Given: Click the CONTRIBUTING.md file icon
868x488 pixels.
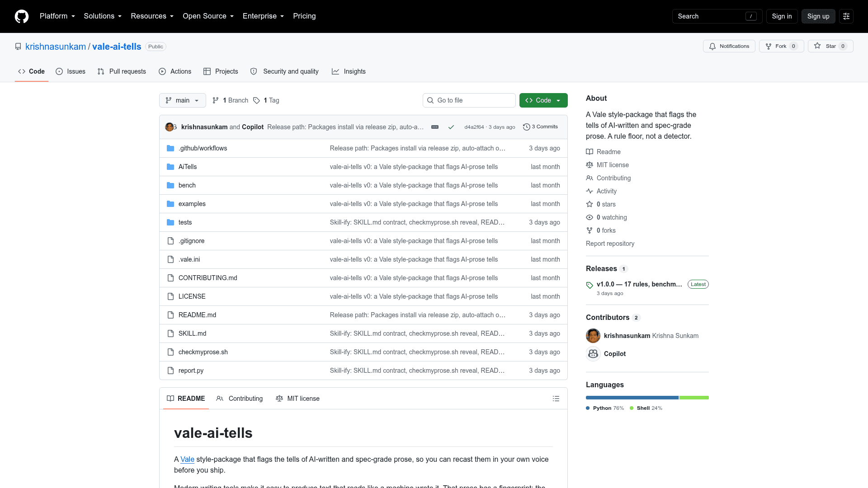Looking at the screenshot, I should (x=170, y=278).
